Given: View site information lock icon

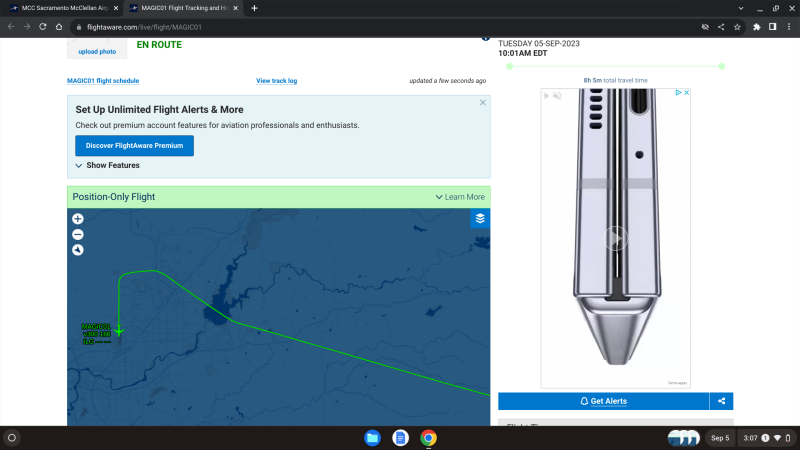Looking at the screenshot, I should click(79, 27).
